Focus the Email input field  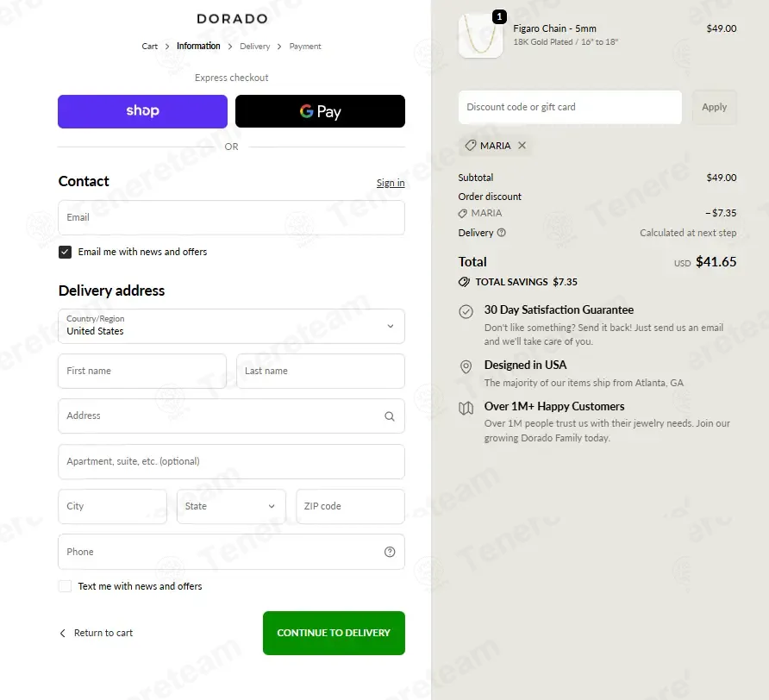point(232,217)
